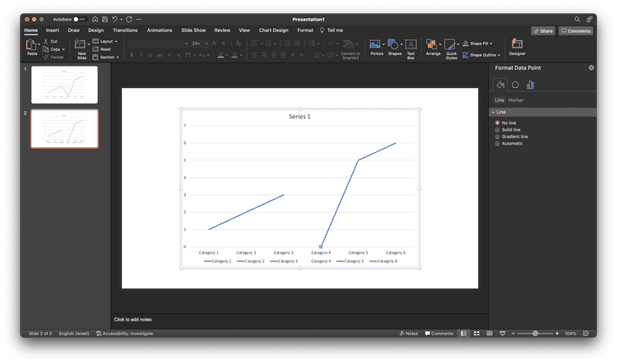
Task: Click the Paste clipboard icon
Action: point(31,44)
